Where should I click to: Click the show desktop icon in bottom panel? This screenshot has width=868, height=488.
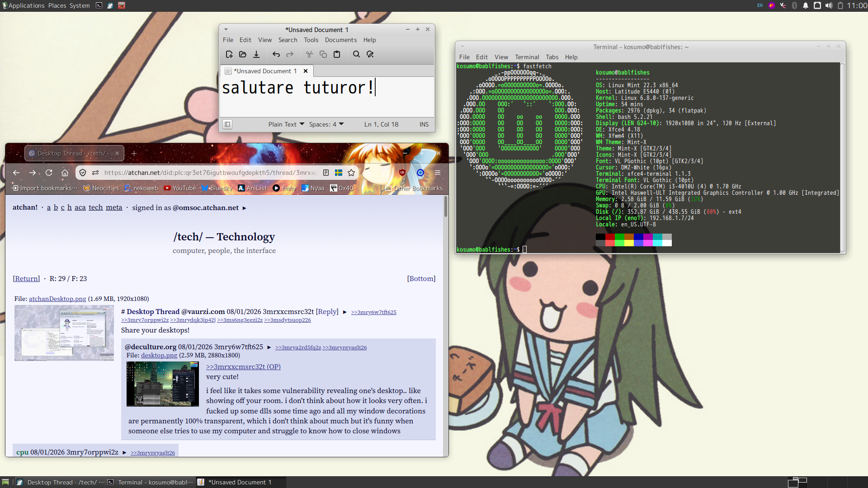[5, 482]
